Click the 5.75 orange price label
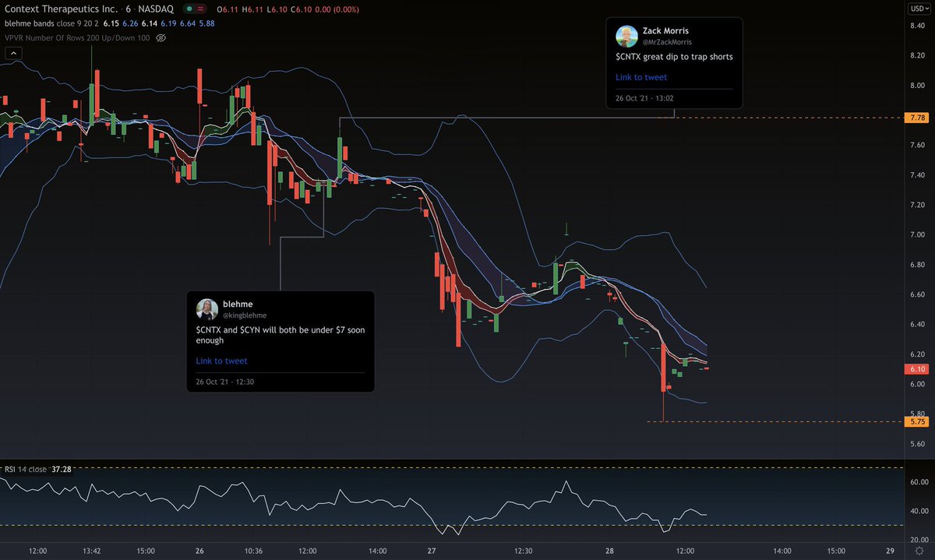 tap(916, 421)
